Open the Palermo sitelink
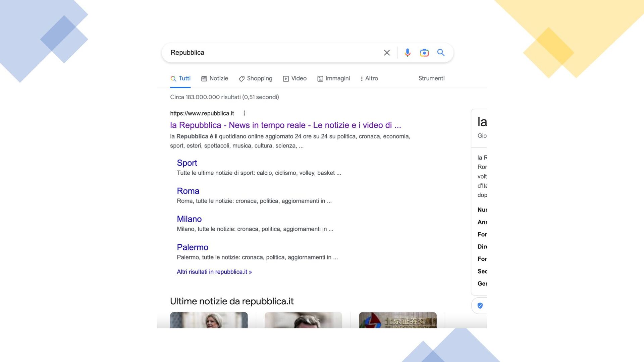The height and width of the screenshot is (362, 644). click(x=193, y=247)
